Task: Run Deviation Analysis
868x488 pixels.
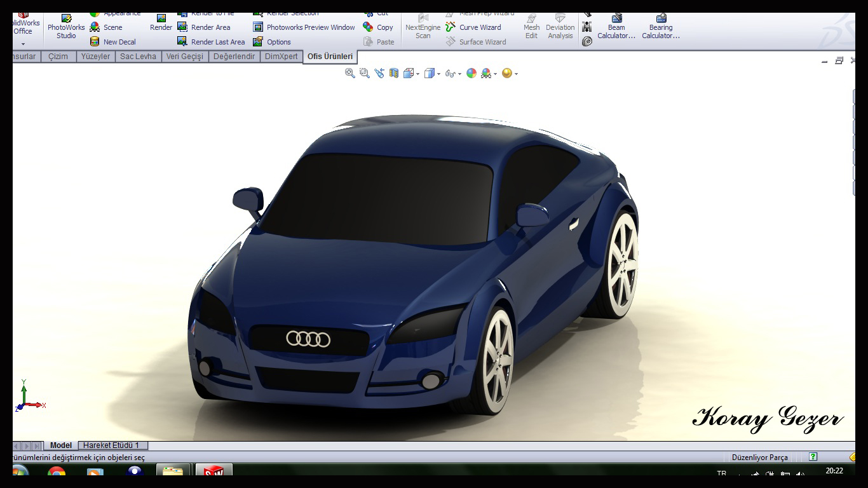Action: point(560,27)
